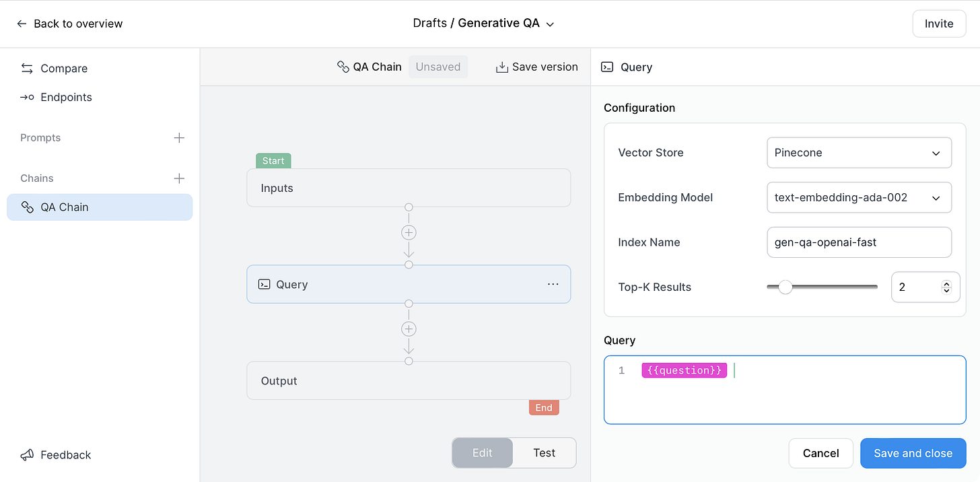Click Save and close
This screenshot has height=482, width=980.
913,453
